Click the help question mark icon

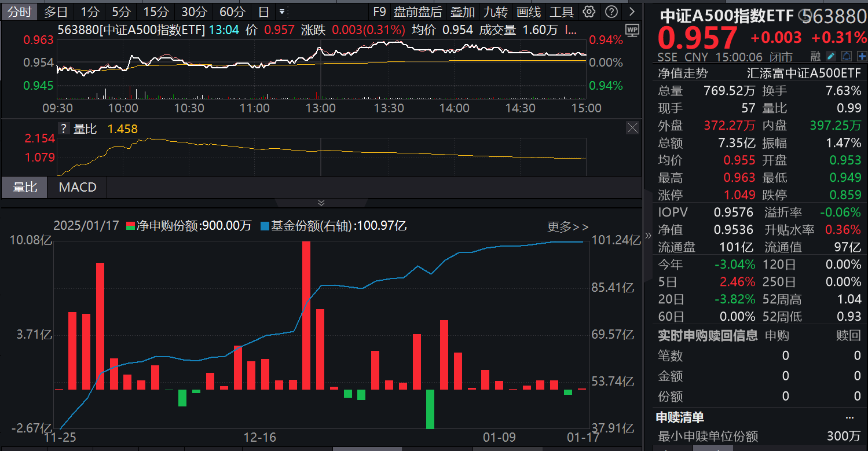click(x=611, y=12)
